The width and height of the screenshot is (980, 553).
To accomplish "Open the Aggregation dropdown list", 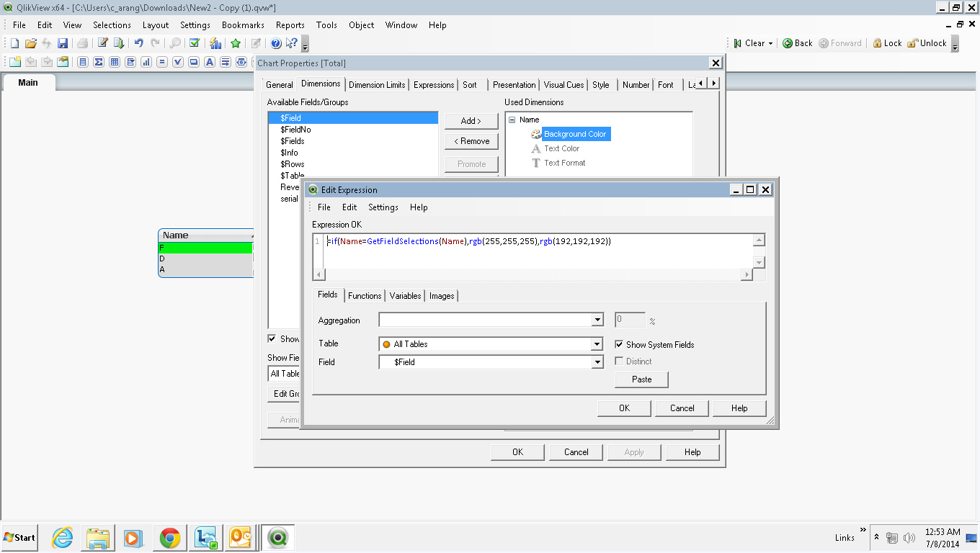I will tap(597, 320).
